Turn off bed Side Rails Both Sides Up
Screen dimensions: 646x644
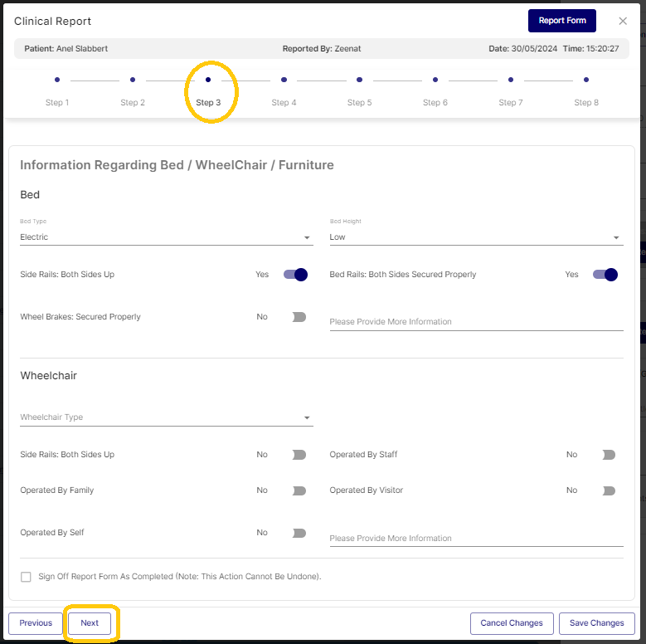tap(295, 275)
